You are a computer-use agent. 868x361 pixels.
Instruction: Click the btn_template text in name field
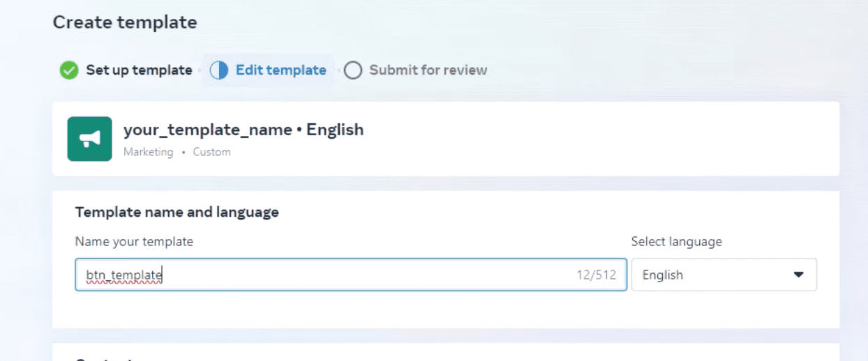pos(124,275)
